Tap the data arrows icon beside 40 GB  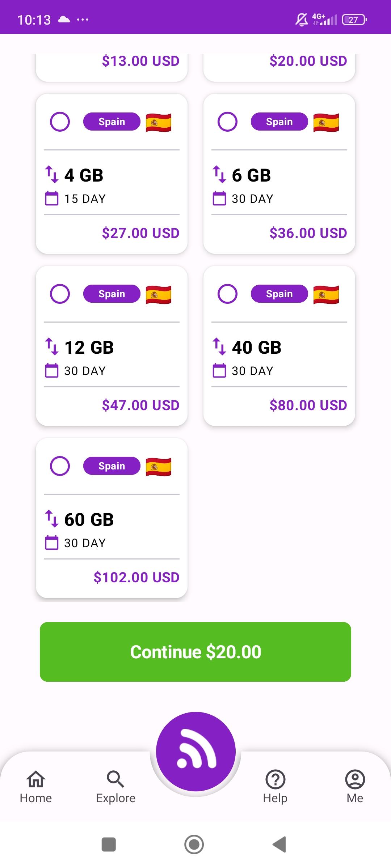(219, 346)
